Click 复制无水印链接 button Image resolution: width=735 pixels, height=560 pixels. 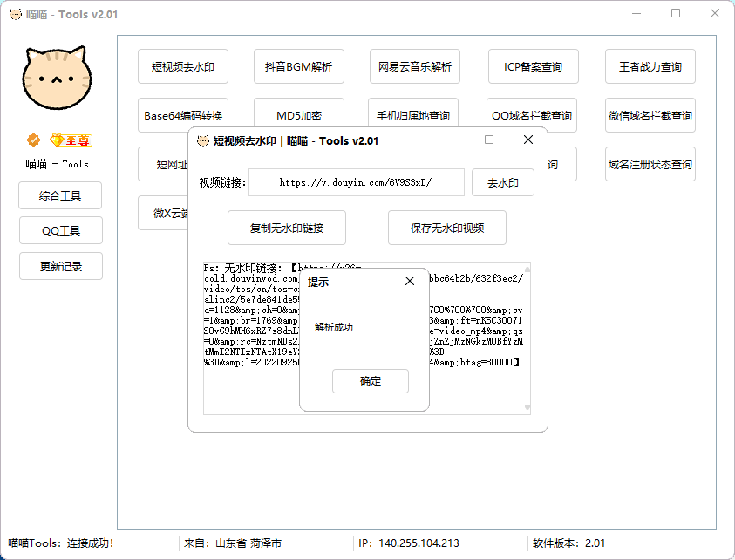click(287, 228)
